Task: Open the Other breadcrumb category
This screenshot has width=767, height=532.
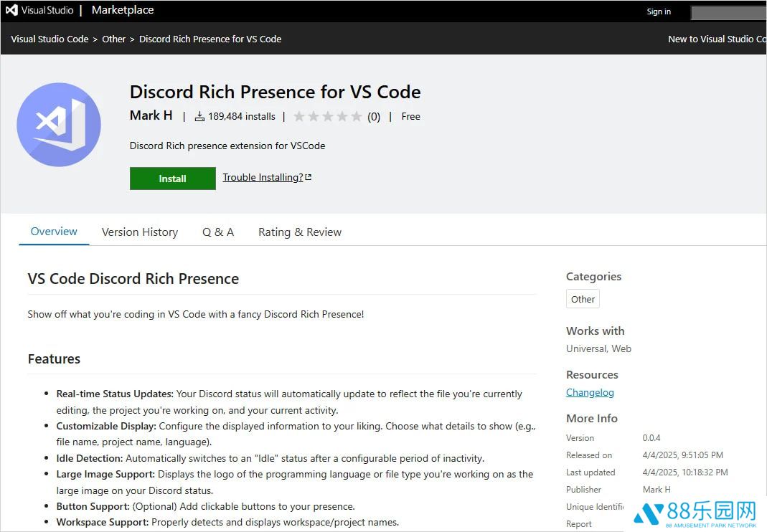Action: pos(113,39)
